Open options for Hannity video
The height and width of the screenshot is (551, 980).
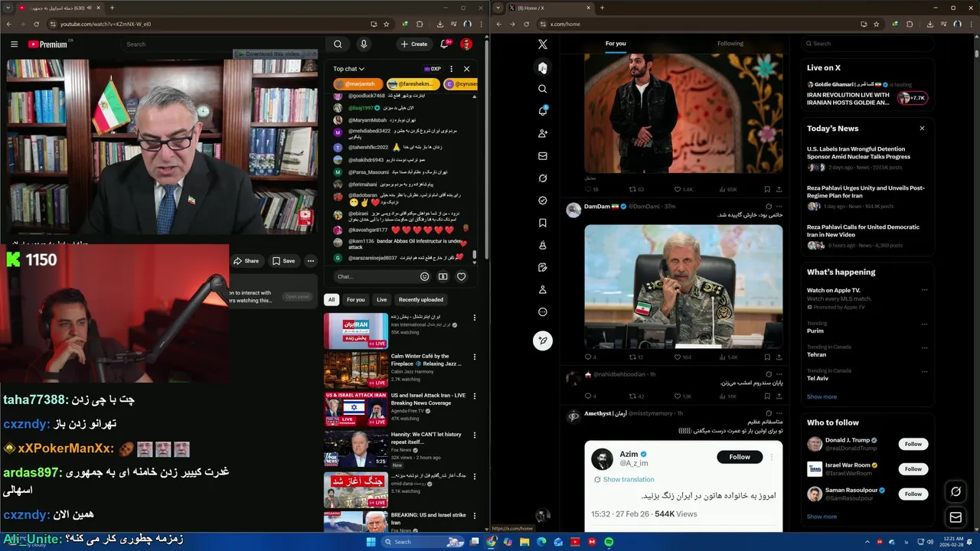click(474, 435)
